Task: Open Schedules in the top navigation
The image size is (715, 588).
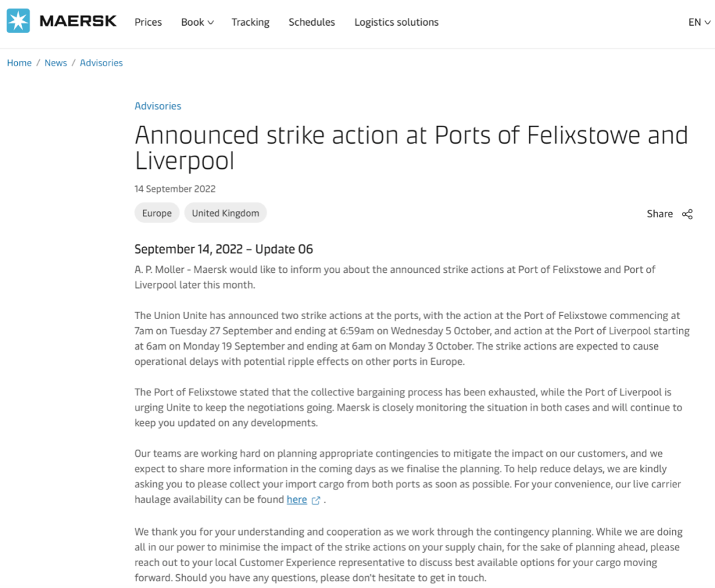Action: 312,23
